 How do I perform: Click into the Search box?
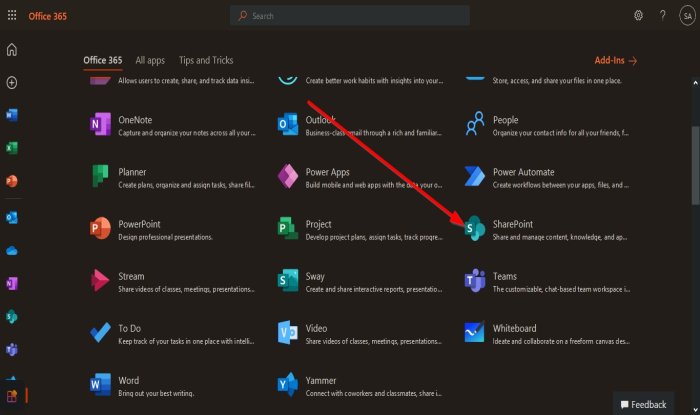[x=350, y=16]
